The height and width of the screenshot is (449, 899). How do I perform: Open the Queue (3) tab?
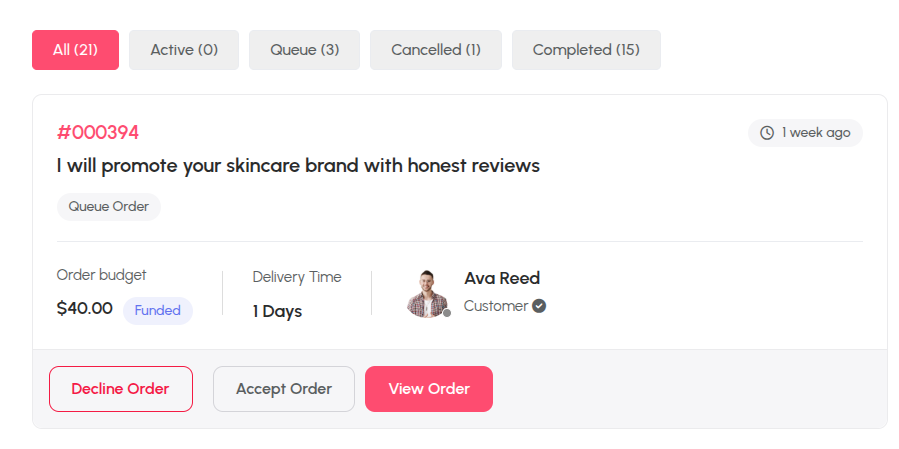pos(304,50)
